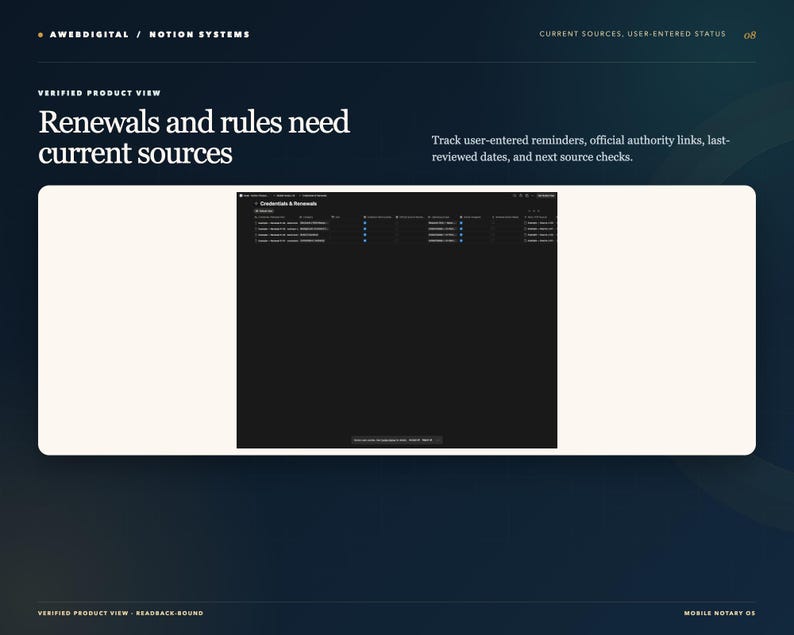Click the "AWEBDIGITAL" brand text
794x635 pixels.
coord(89,34)
